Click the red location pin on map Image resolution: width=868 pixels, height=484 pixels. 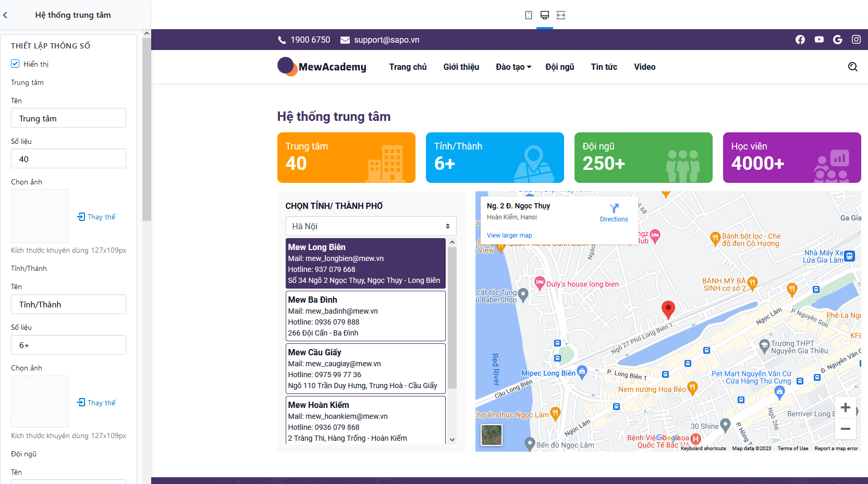(668, 309)
